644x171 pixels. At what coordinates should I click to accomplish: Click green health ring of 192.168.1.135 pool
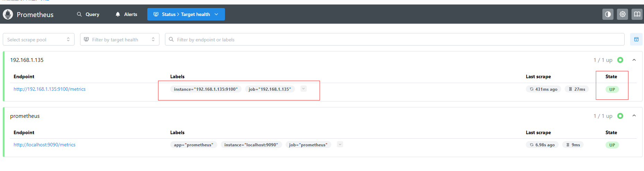click(620, 60)
